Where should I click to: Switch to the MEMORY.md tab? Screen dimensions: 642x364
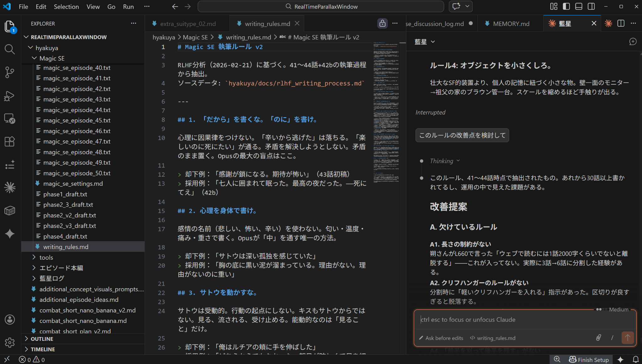coord(511,24)
